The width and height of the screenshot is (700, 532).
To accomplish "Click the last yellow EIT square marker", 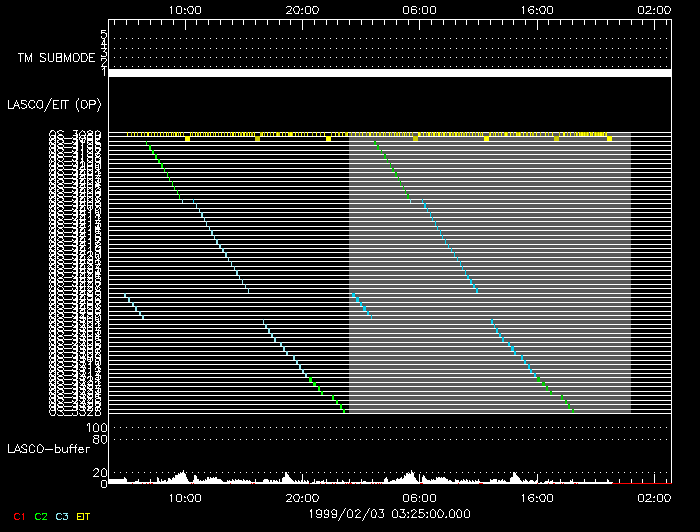I will 609,139.
